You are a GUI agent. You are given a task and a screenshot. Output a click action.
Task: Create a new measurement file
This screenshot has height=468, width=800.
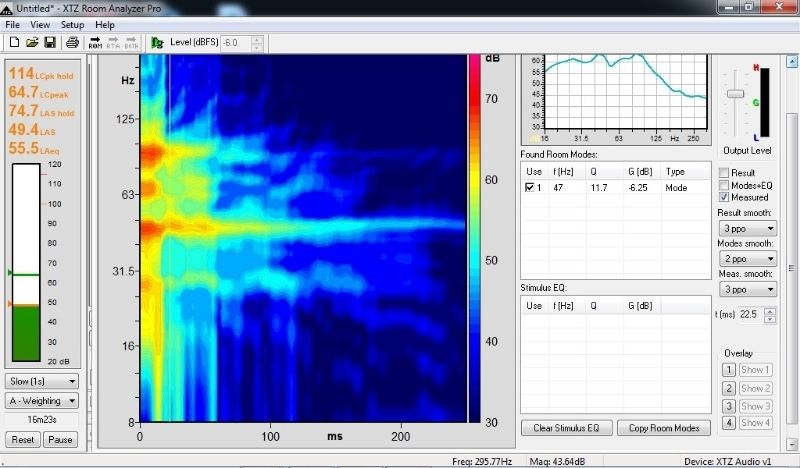tap(14, 42)
